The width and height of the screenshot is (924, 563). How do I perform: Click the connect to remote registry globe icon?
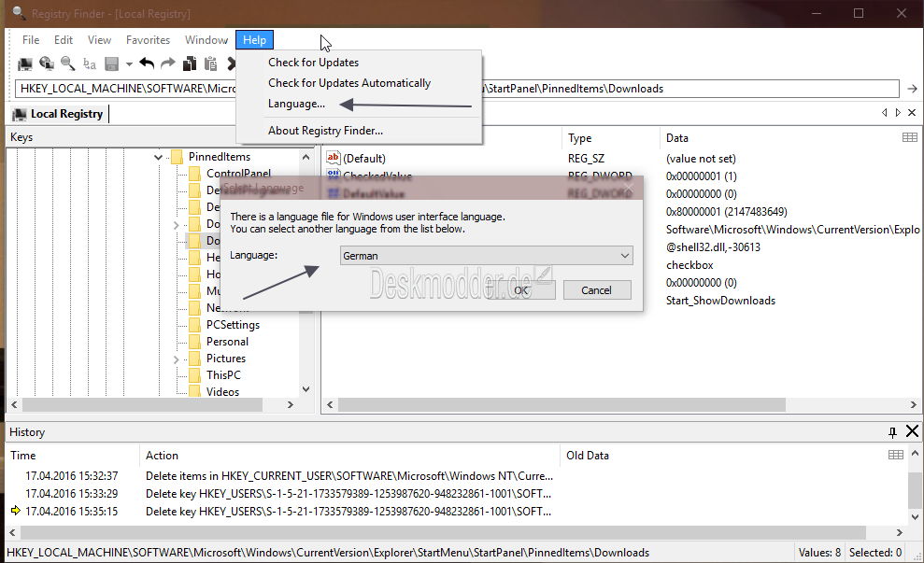(x=47, y=63)
